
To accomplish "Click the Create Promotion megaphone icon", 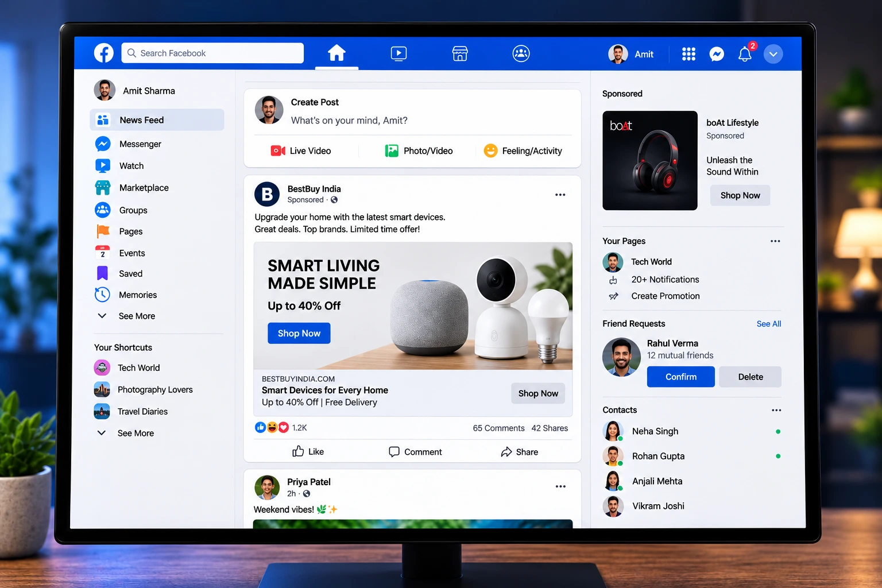I will (613, 296).
